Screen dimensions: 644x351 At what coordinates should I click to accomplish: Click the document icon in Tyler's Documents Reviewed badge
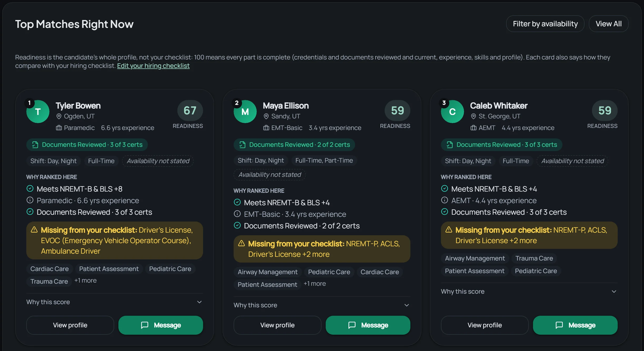click(x=35, y=145)
